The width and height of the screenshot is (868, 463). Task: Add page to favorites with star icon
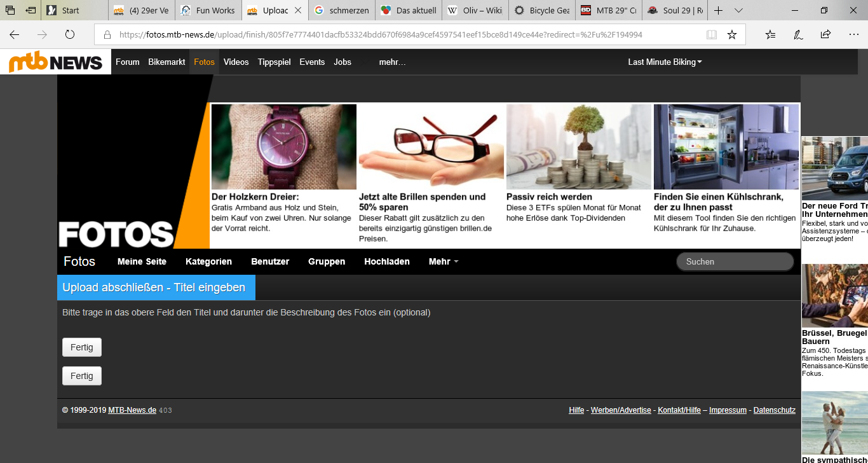(732, 35)
